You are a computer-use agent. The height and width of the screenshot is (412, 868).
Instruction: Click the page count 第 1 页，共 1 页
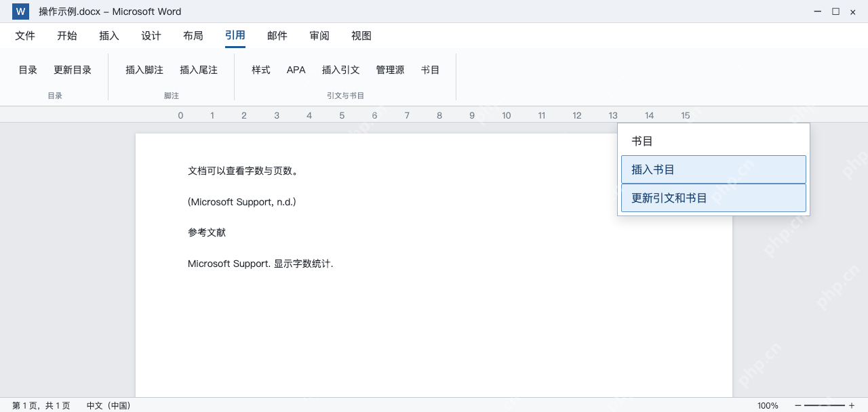coord(41,405)
